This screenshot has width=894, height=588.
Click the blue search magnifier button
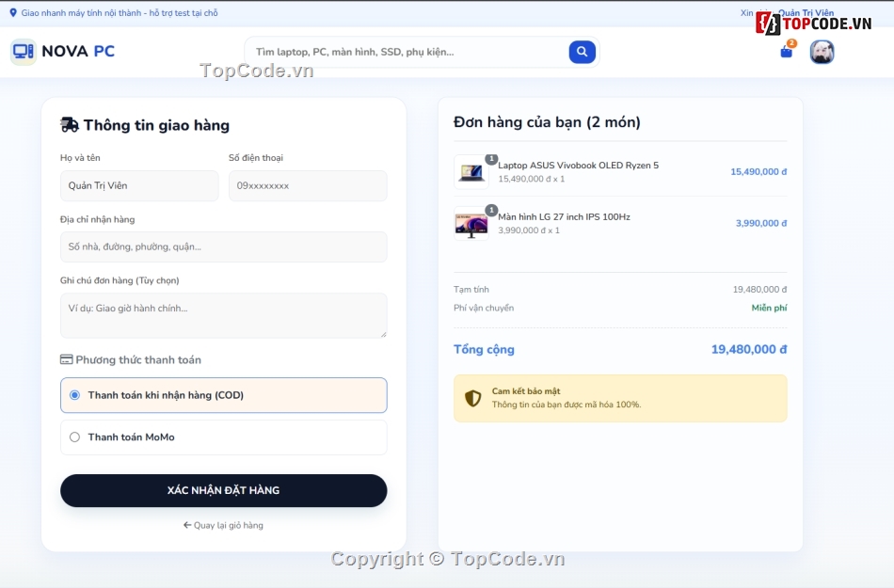click(583, 52)
